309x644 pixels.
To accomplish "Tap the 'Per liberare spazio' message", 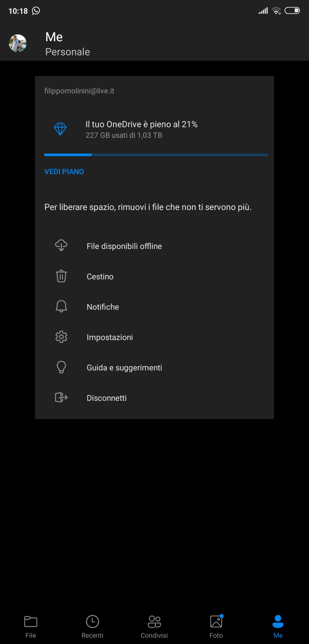I will [148, 207].
